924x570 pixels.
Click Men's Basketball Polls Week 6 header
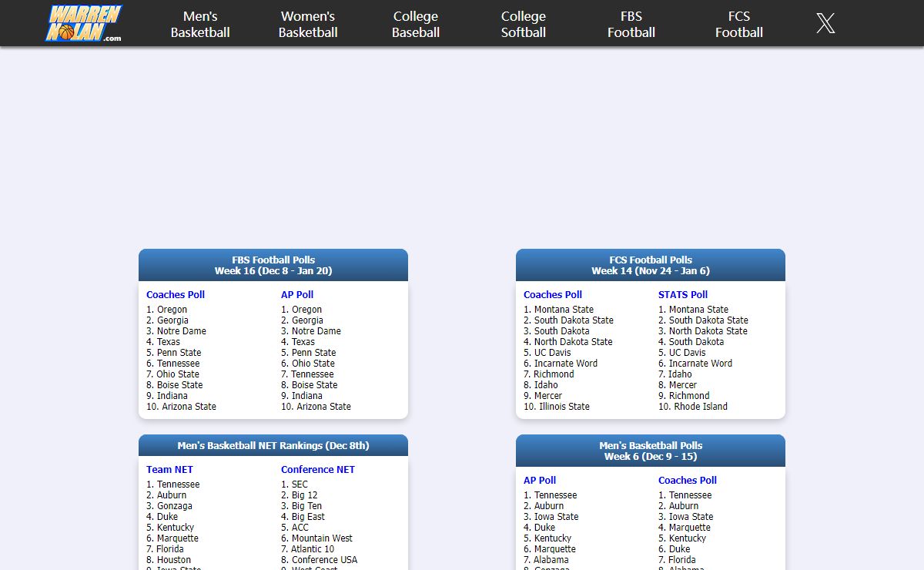651,451
